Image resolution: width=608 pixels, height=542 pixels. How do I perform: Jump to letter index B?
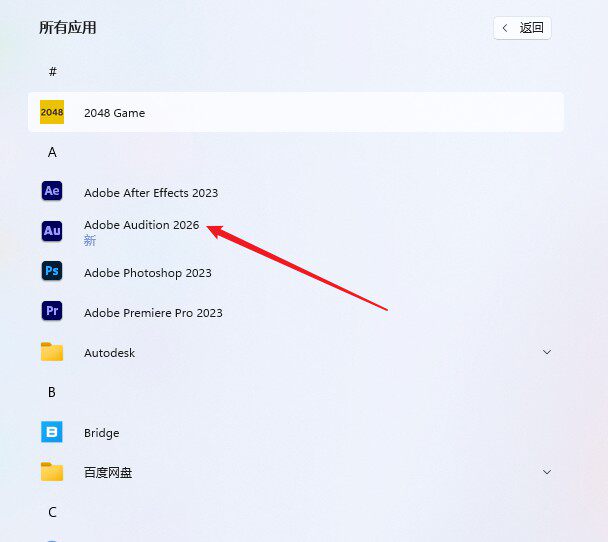click(52, 392)
